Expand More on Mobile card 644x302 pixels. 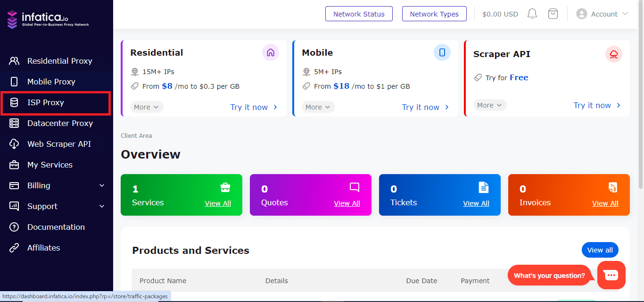click(x=318, y=107)
